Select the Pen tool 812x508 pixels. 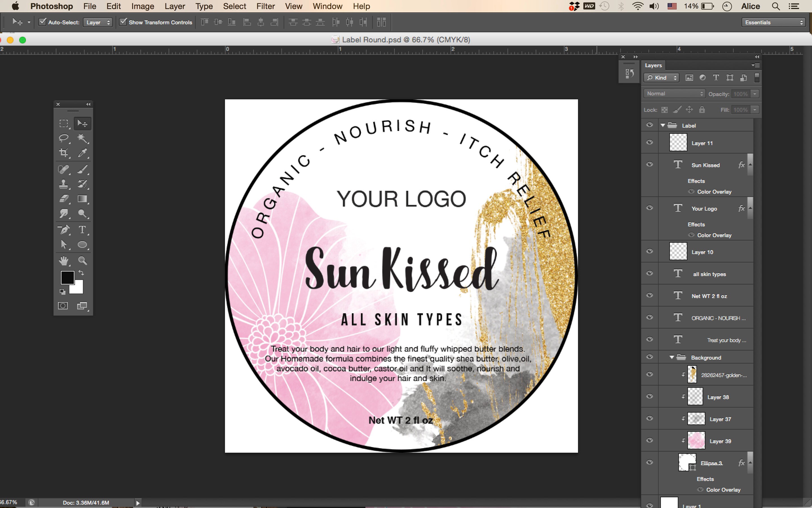point(64,229)
